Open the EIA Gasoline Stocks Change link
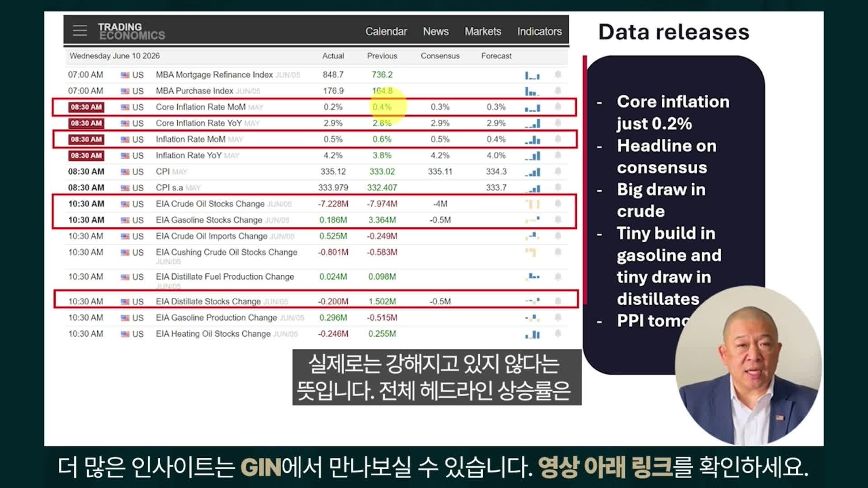This screenshot has width=868, height=488. [x=209, y=220]
